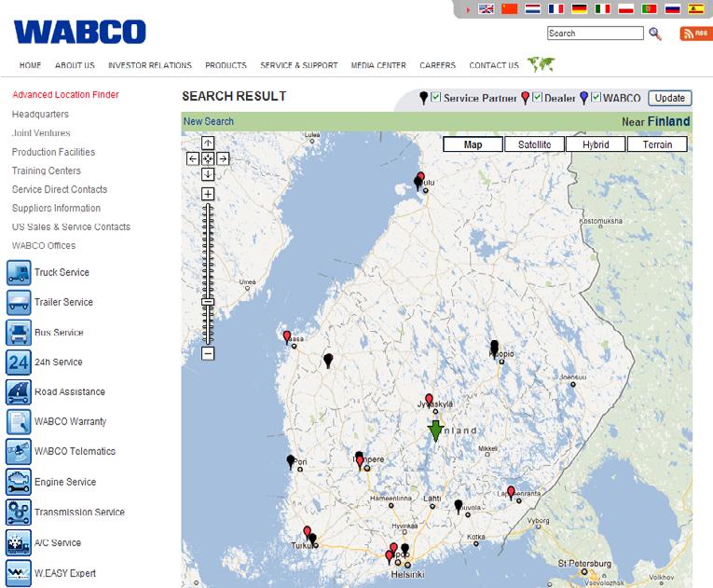This screenshot has width=713, height=588.
Task: Open Truck Service icon
Action: (19, 272)
